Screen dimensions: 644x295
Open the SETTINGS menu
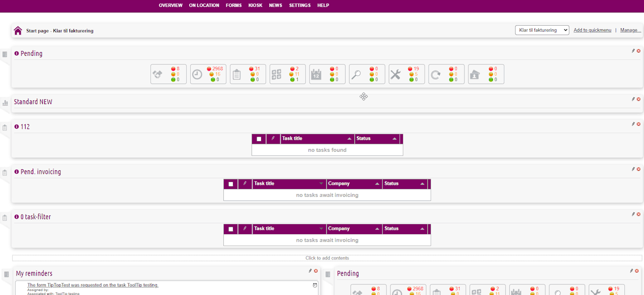299,6
